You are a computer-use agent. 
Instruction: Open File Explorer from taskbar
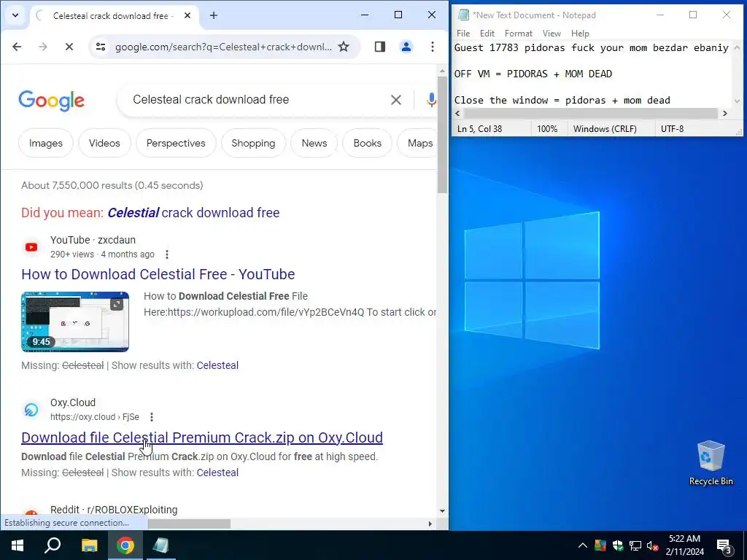89,545
